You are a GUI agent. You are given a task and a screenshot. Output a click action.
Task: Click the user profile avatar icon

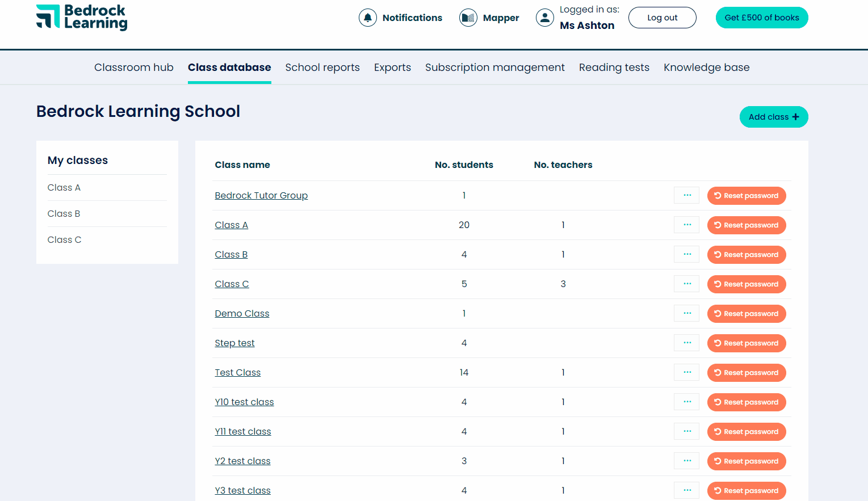coord(545,18)
